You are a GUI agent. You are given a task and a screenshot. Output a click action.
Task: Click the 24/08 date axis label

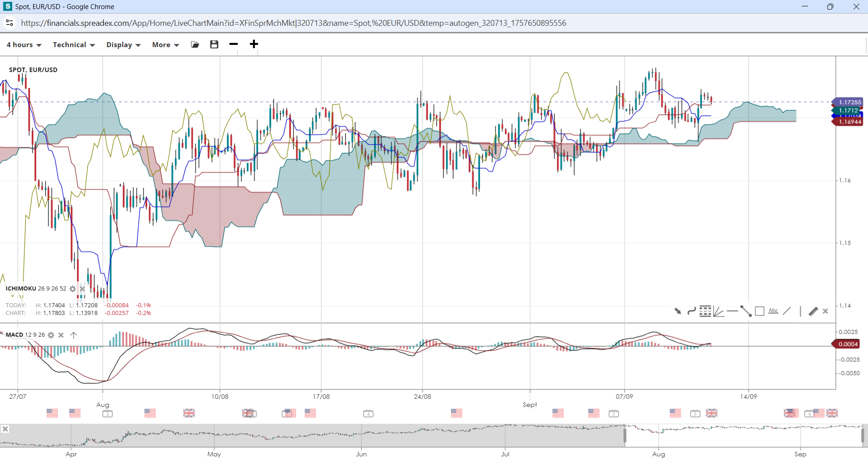click(x=422, y=397)
